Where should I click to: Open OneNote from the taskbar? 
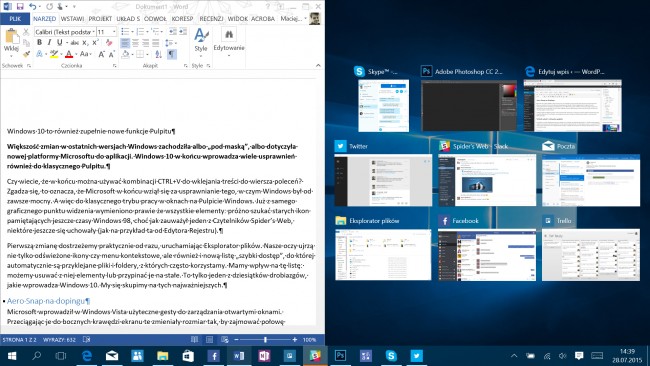[x=264, y=356]
